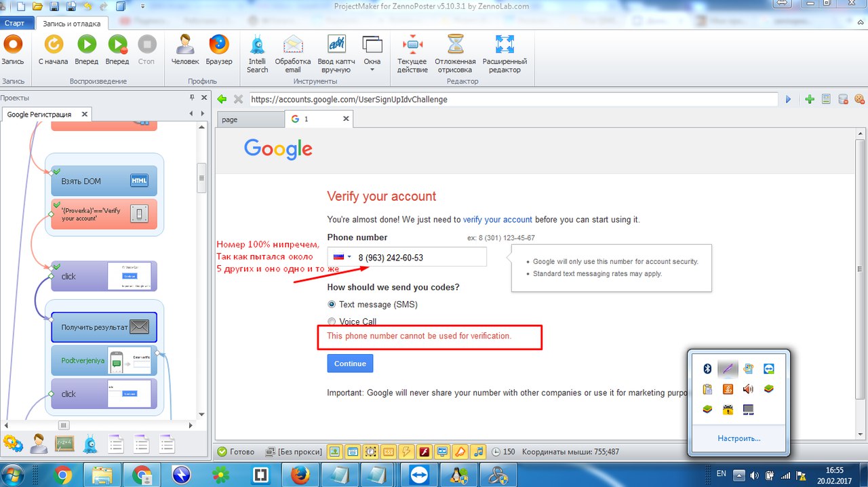Open the Windows Start menu
The height and width of the screenshot is (487, 868).
[14, 474]
